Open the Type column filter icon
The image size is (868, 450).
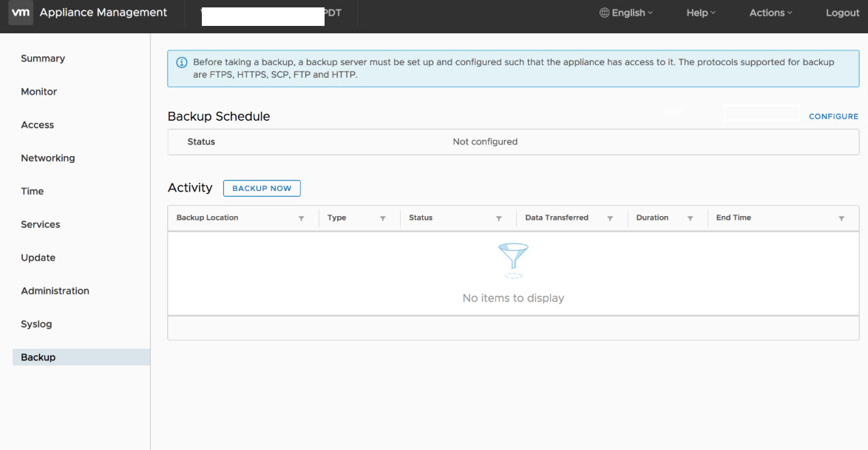pos(382,218)
